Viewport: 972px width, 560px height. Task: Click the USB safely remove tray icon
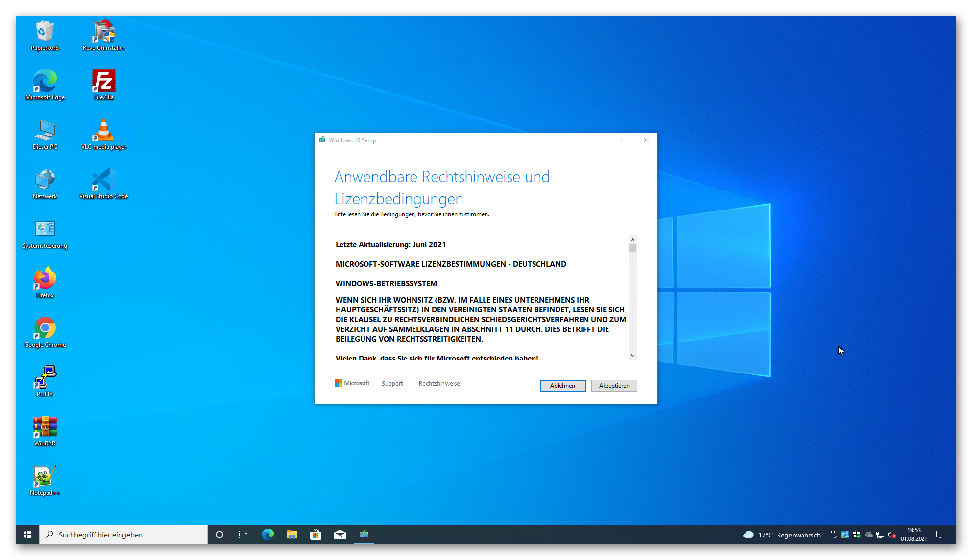833,535
